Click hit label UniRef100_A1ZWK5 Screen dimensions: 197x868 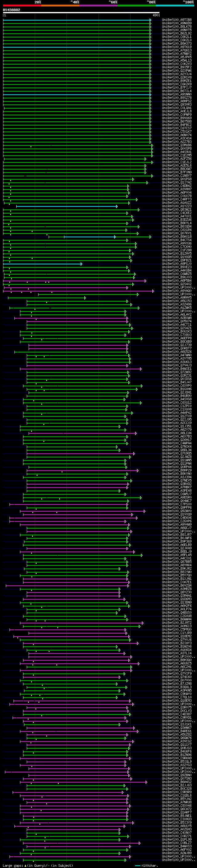(x=177, y=308)
